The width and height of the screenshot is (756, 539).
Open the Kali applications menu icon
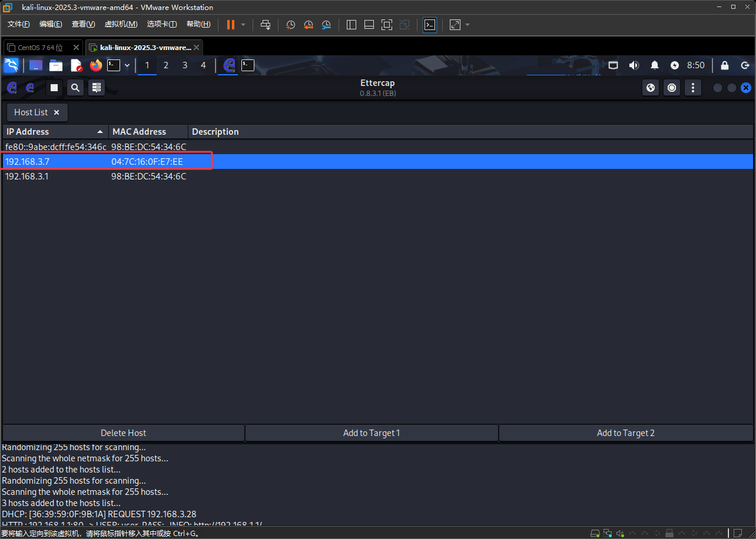pos(11,65)
